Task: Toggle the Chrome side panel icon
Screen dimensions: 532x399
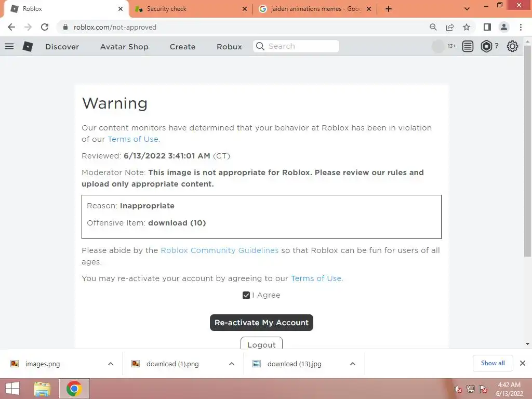Action: [487, 27]
